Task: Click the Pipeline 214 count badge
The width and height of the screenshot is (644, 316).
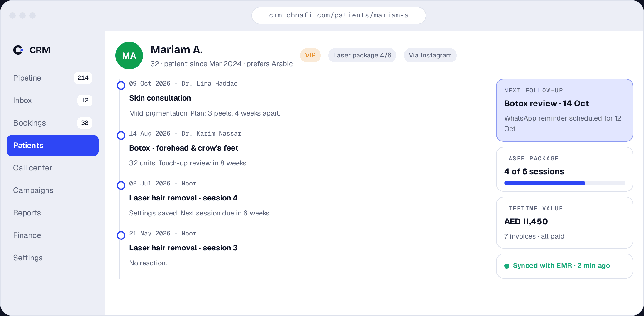Action: 83,78
